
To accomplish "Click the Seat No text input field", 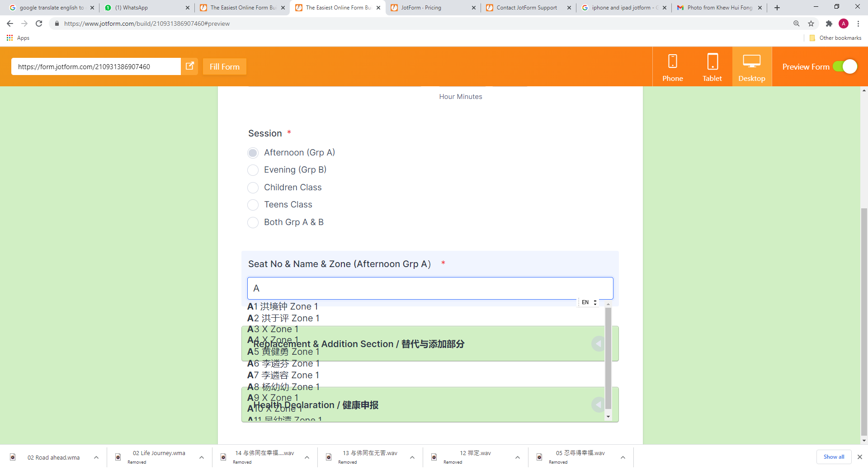I will point(430,288).
